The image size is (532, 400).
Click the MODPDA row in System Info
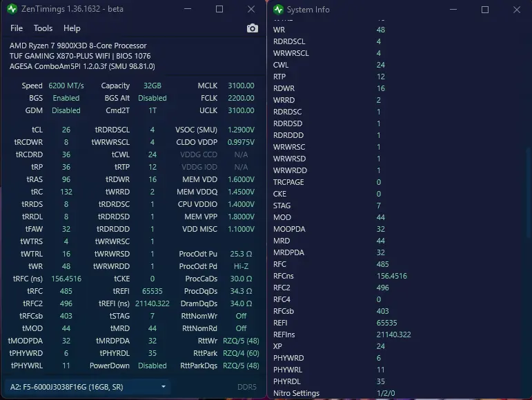(x=397, y=229)
